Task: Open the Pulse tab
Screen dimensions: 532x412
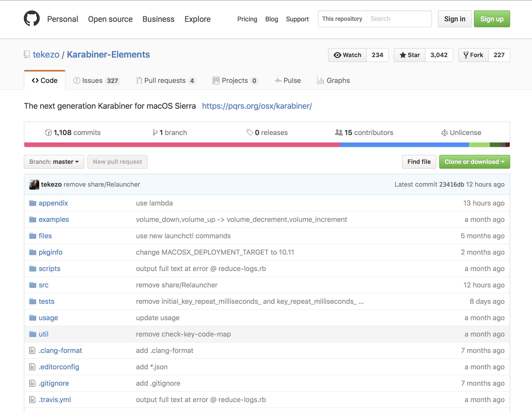Action: tap(288, 80)
